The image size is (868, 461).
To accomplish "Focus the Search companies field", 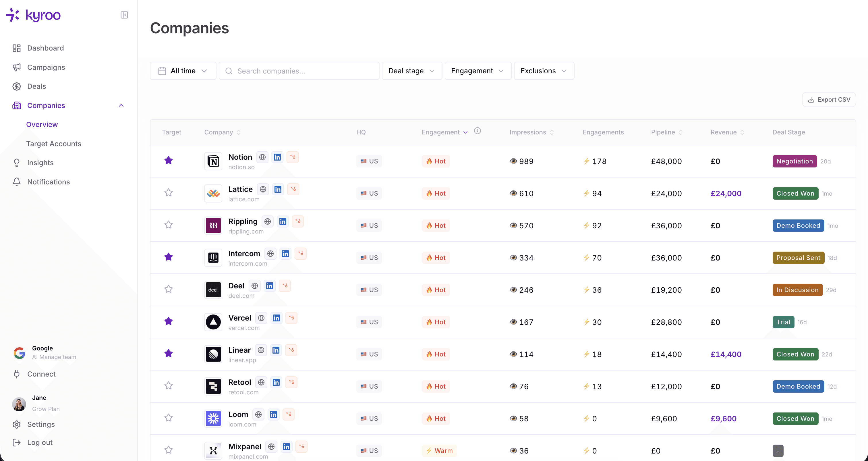I will (299, 71).
